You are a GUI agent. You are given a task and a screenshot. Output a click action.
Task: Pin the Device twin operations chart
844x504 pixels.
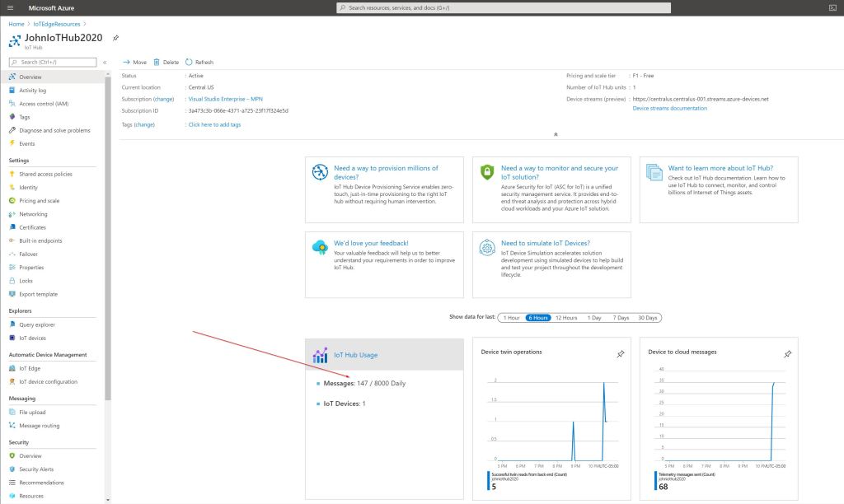click(621, 354)
